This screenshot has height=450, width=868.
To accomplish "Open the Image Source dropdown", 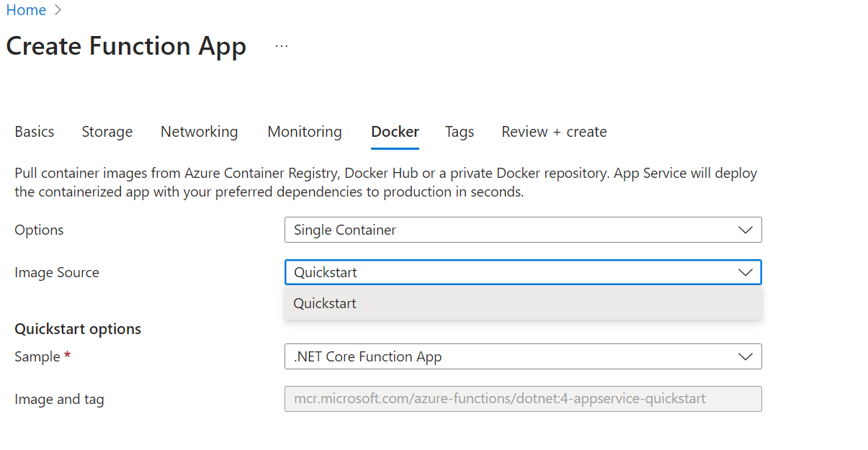I will point(504,272).
